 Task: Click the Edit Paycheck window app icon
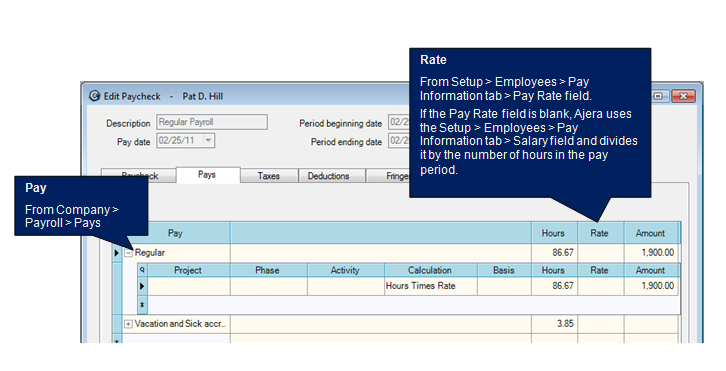click(94, 96)
